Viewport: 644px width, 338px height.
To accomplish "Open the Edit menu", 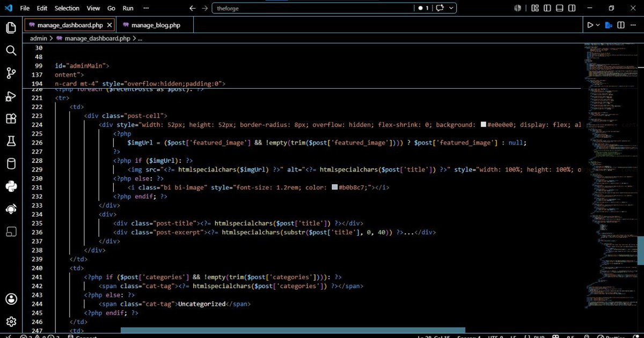I will 42,8.
